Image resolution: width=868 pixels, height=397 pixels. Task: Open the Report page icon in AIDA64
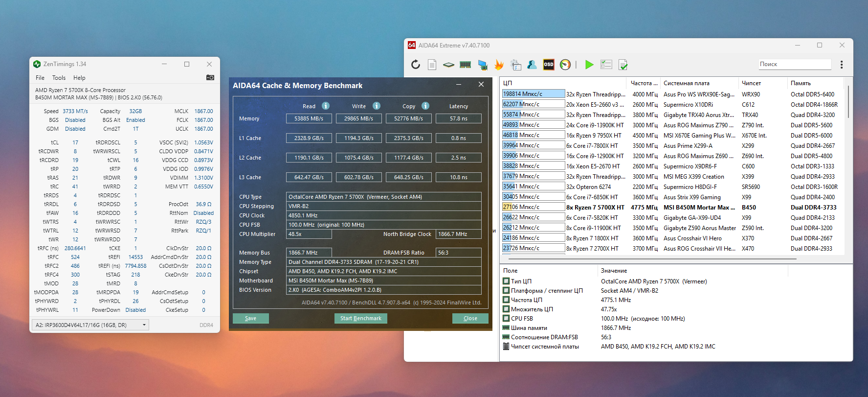pos(432,65)
